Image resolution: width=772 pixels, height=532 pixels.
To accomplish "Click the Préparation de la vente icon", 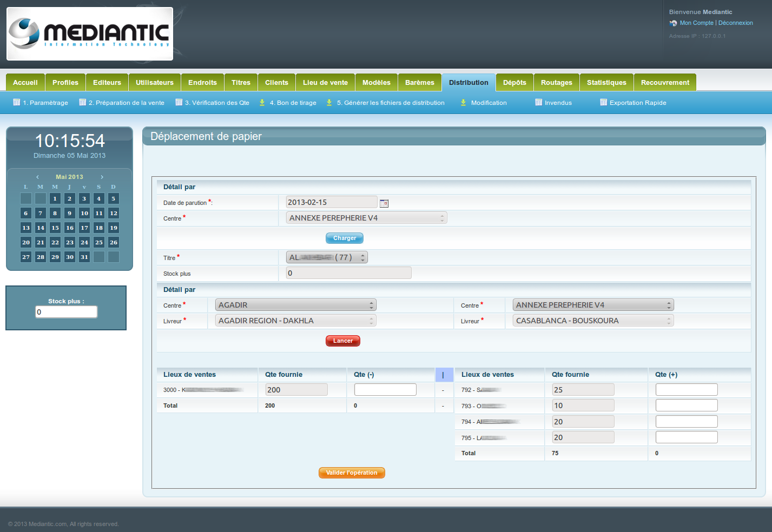I will [83, 102].
